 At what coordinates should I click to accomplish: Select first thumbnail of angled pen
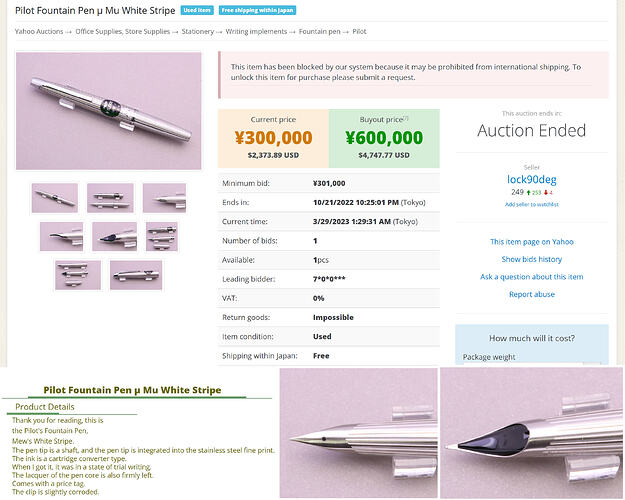(55, 198)
